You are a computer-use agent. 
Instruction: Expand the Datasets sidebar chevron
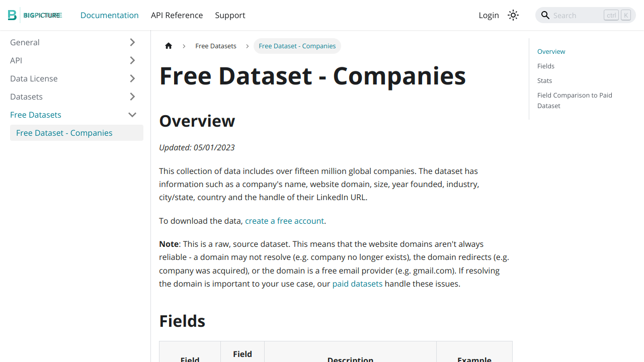[132, 97]
